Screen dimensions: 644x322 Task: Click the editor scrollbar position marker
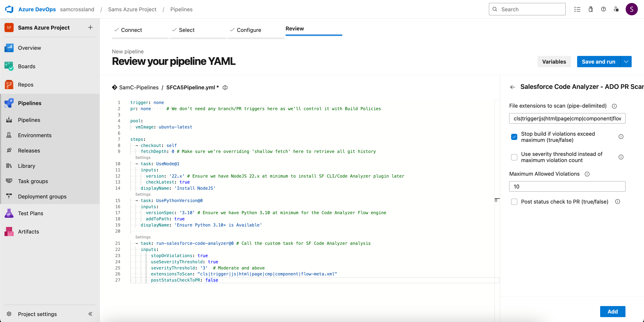[x=497, y=200]
